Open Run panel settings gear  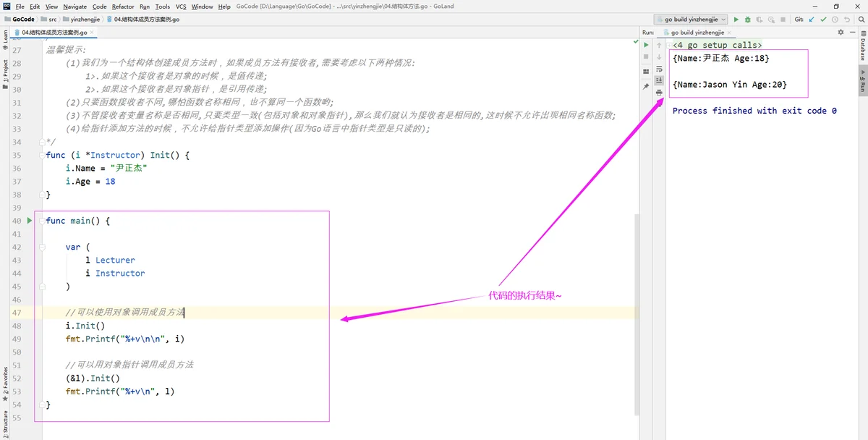pos(841,33)
